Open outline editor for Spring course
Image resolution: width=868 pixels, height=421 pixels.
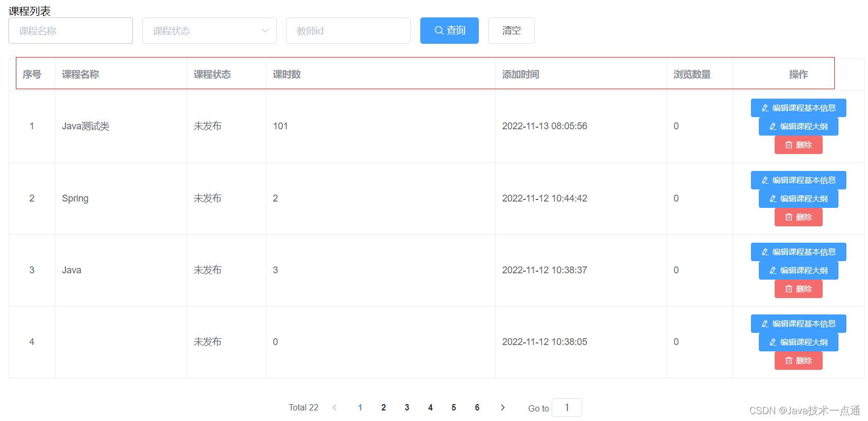pyautogui.click(x=798, y=199)
